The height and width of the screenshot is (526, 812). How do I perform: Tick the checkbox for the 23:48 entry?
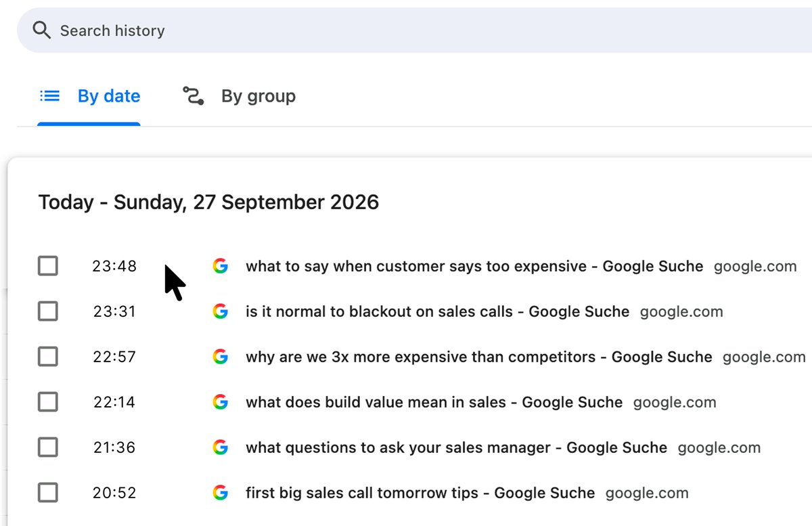(47, 266)
